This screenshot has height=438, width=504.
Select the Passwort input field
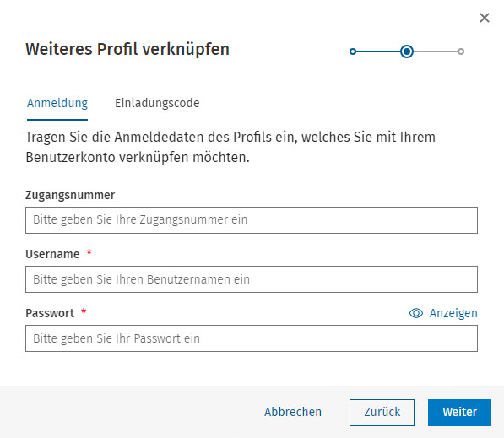pos(252,338)
